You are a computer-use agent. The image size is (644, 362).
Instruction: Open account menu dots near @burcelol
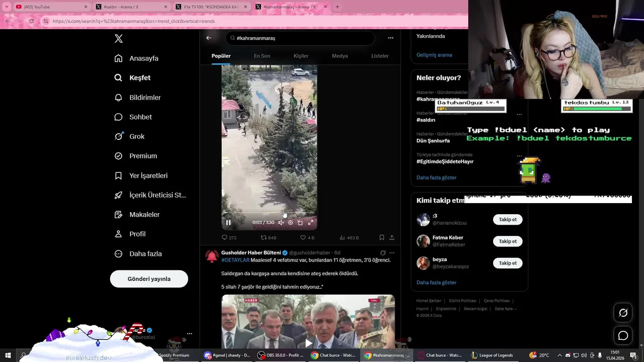[x=190, y=333]
